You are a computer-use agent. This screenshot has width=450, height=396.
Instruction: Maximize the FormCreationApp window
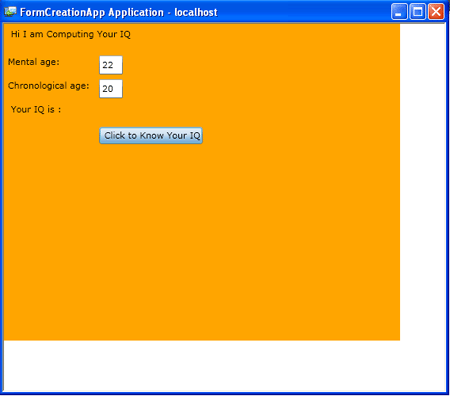tap(417, 12)
